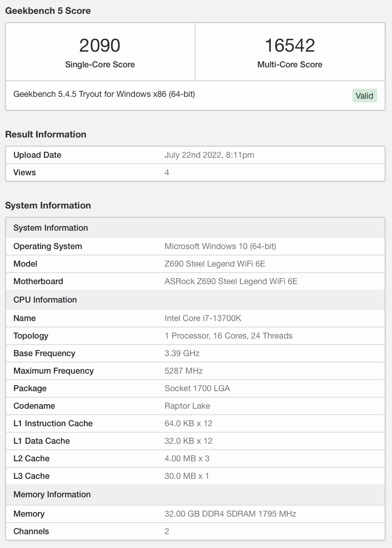Click the Single-Core Score 2090

pos(100,45)
